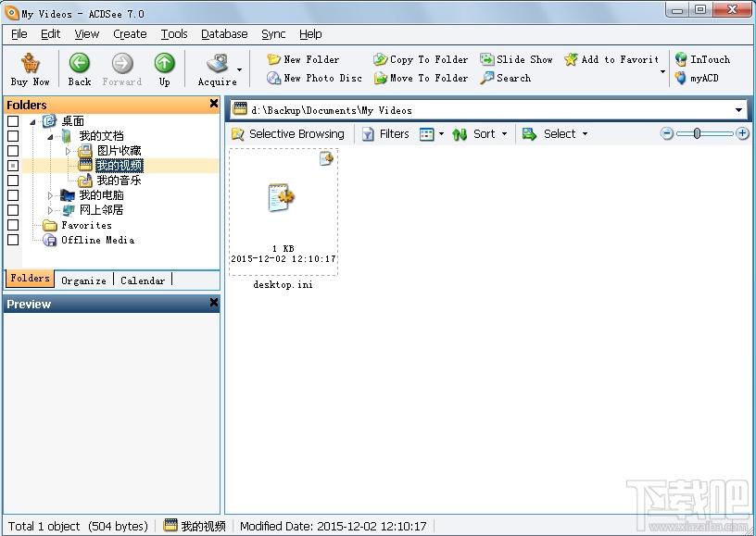Image resolution: width=756 pixels, height=536 pixels.
Task: Go Up one folder level
Action: (x=164, y=63)
